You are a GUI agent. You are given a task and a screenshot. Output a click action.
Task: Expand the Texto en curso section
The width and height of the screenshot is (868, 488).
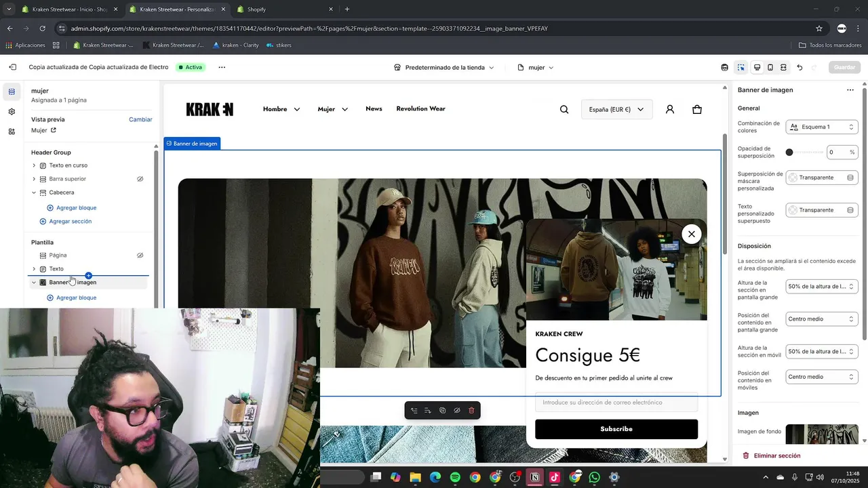point(34,165)
